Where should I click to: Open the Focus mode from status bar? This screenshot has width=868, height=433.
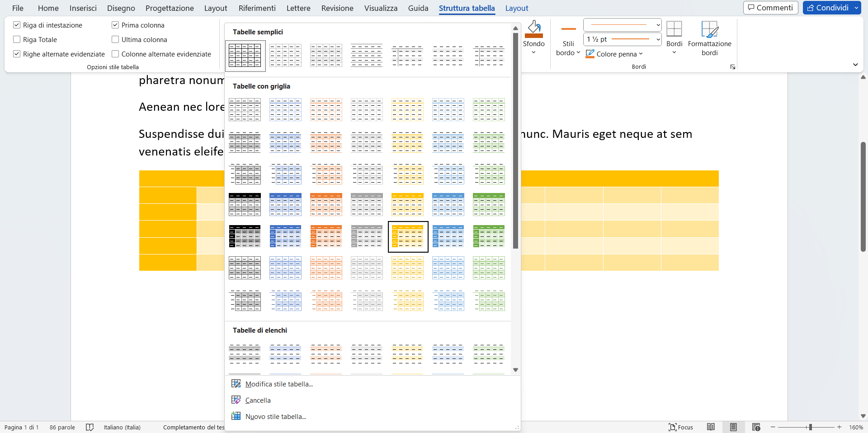[x=681, y=427]
